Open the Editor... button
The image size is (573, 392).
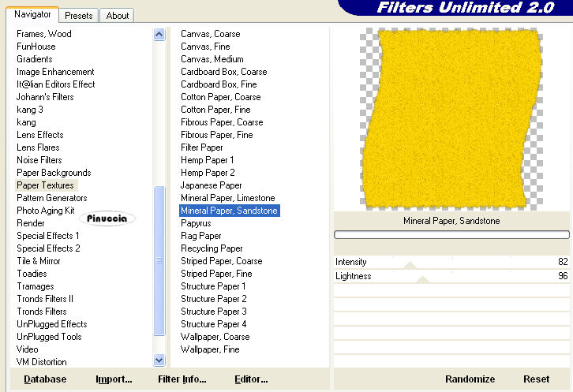(251, 379)
